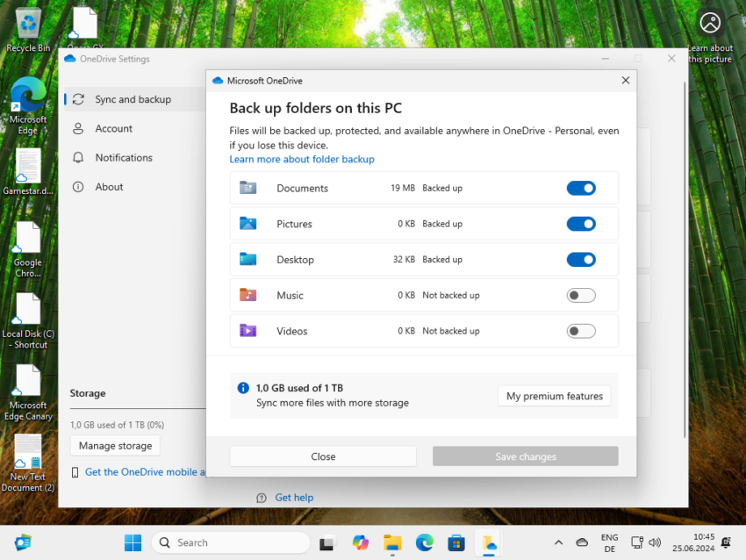Expand hidden icons in the system tray
Image resolution: width=746 pixels, height=560 pixels.
558,542
